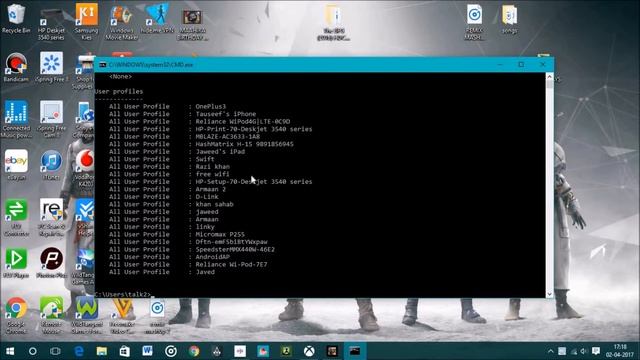Click the Windows Start button

click(x=10, y=351)
